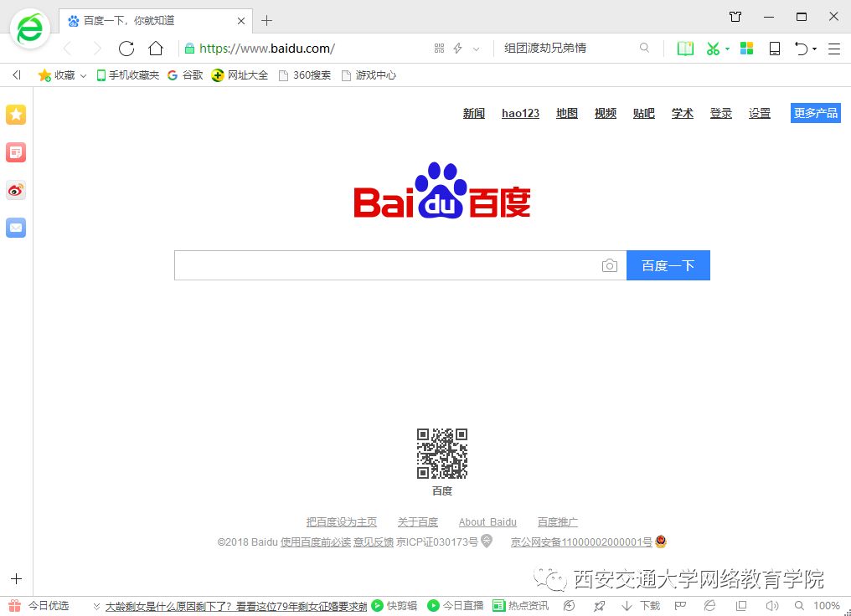The image size is (851, 616).
Task: Open 今日直播 in the status bar
Action: pos(455,606)
